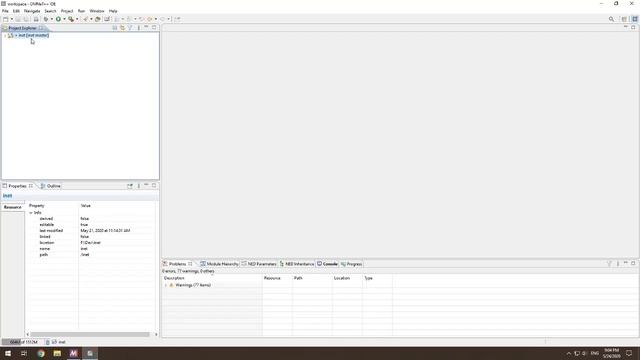Switch to the Problems tab

click(x=178, y=264)
